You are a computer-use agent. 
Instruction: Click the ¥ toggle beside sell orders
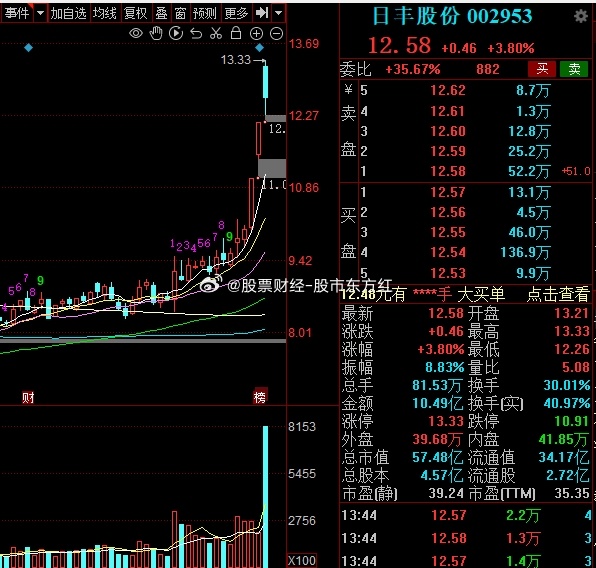click(348, 90)
